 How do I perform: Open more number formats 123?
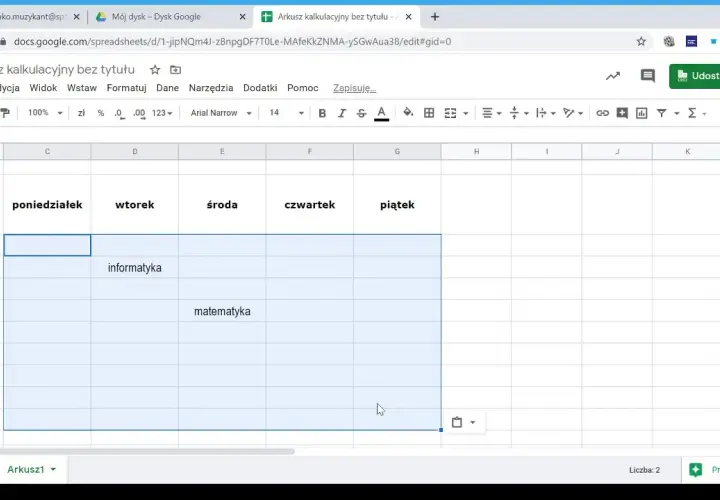pos(162,113)
